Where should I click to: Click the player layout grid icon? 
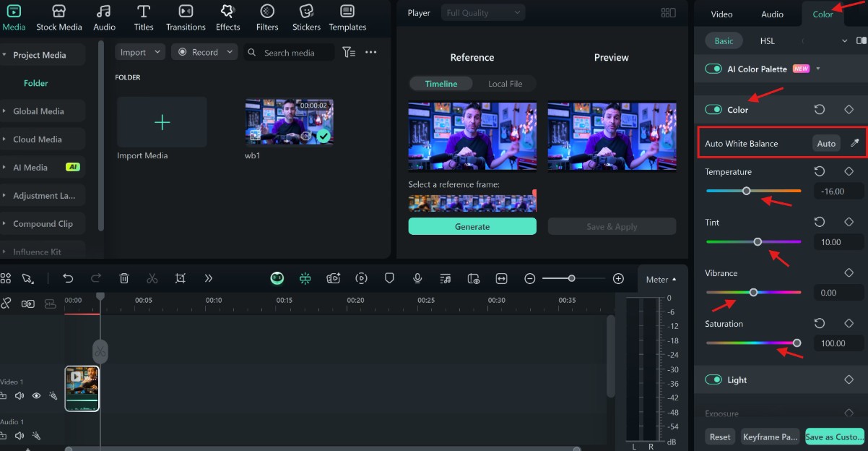(x=669, y=13)
